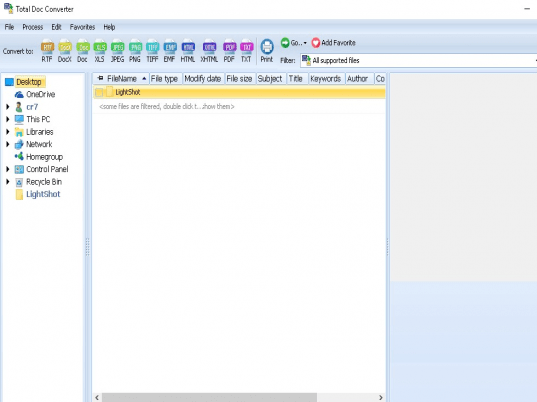Select PNG conversion icon

click(135, 51)
